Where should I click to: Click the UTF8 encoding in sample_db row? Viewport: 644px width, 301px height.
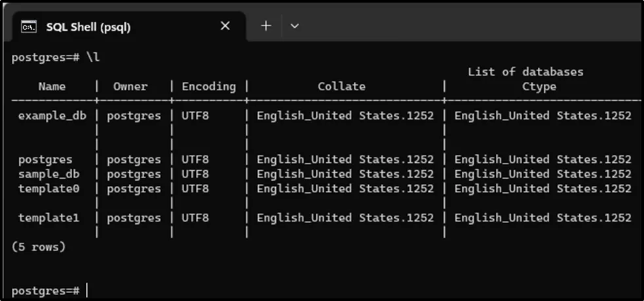(195, 174)
